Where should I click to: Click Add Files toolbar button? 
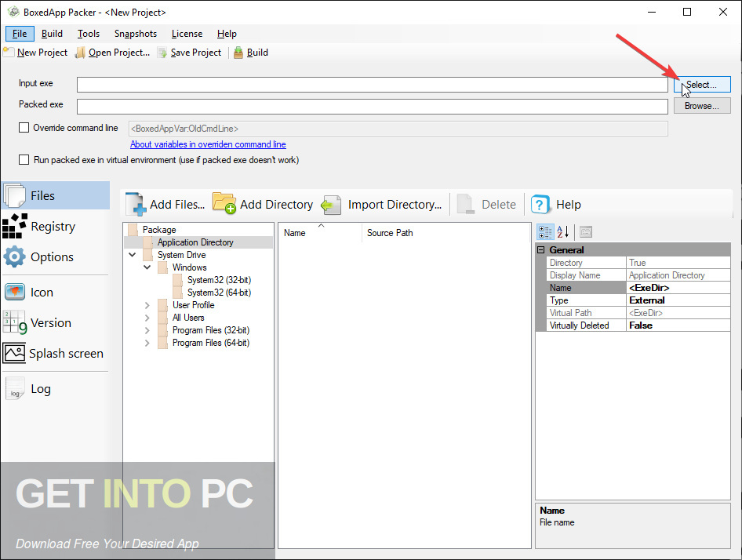click(165, 205)
